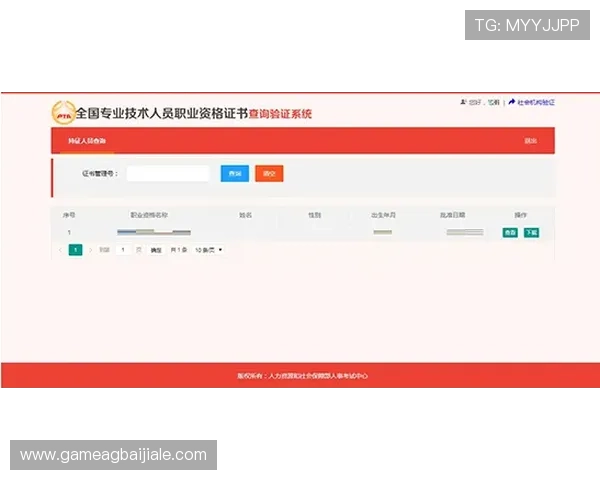
Task: Click the PTA logo icon
Action: [x=63, y=113]
